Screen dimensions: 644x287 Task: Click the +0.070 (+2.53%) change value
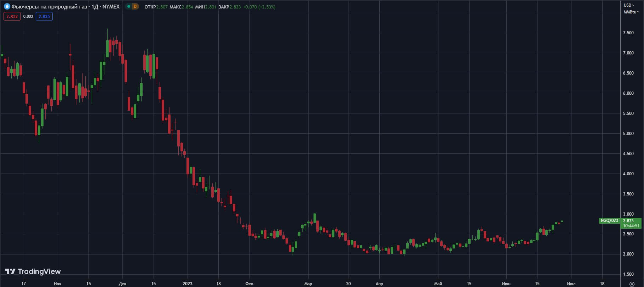click(259, 7)
